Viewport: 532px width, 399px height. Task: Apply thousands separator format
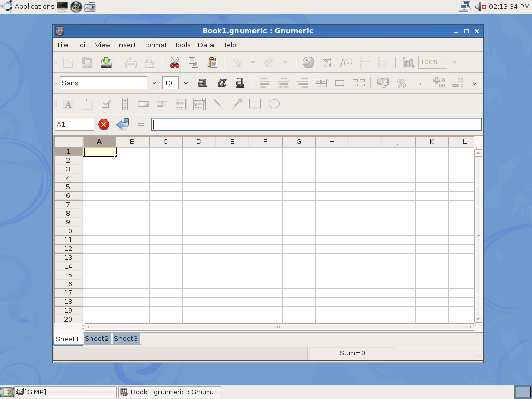(420, 83)
